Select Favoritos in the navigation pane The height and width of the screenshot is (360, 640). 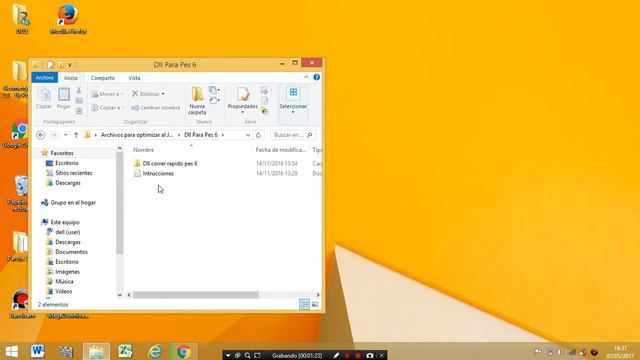tap(62, 153)
